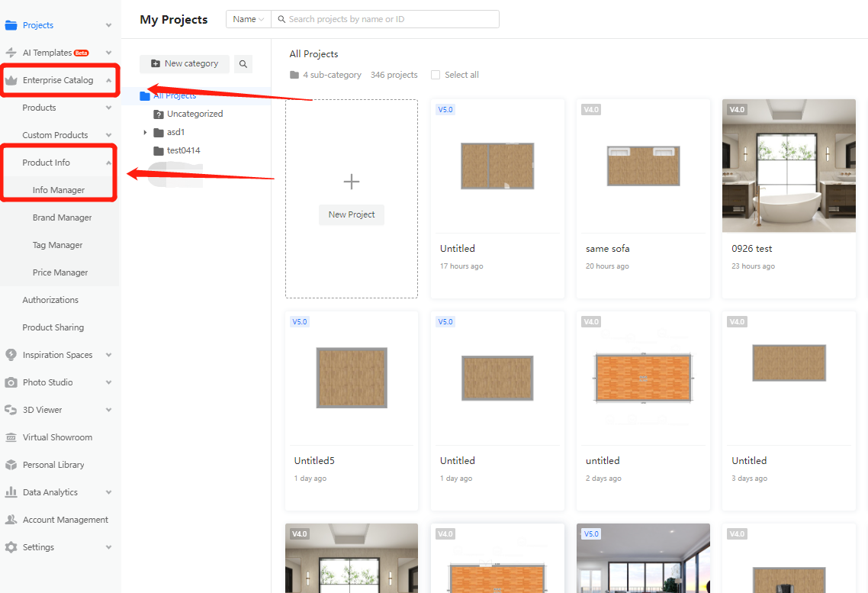Viewport: 868px width, 593px height.
Task: Click the category search magnifier icon
Action: 243,64
